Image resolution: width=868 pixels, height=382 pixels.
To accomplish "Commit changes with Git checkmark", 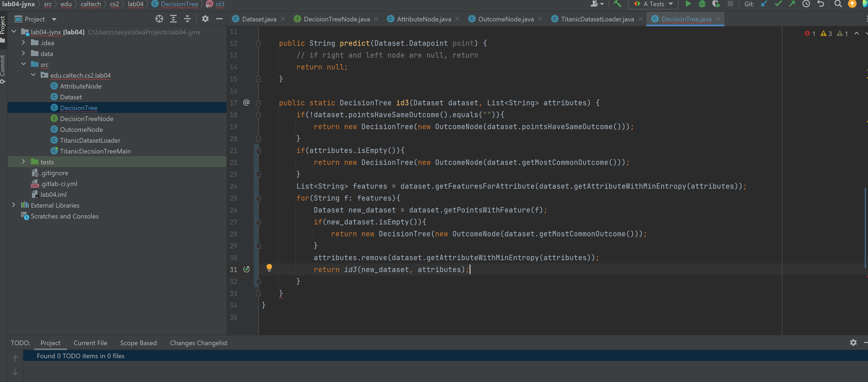I will click(778, 4).
